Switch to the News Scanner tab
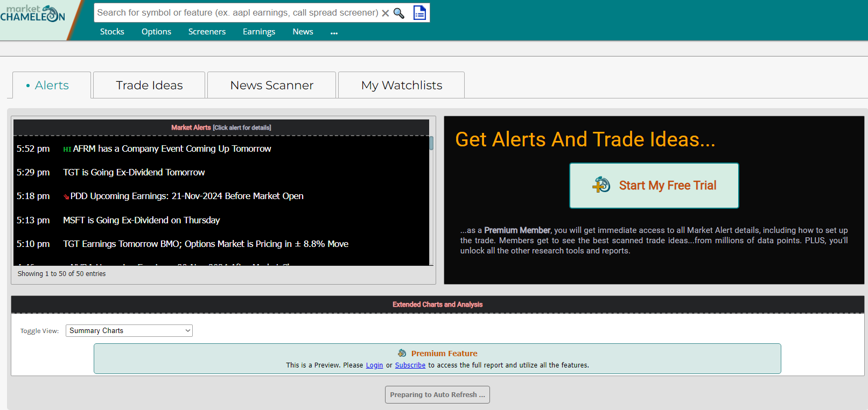The width and height of the screenshot is (868, 410). 272,85
